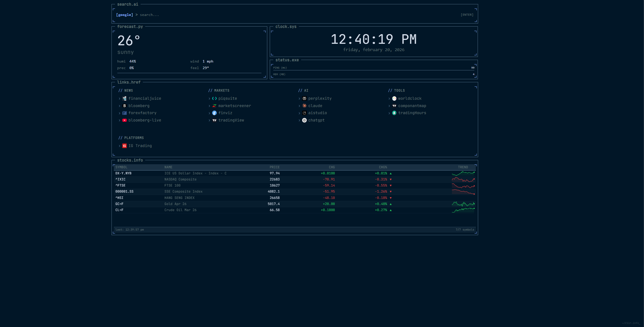Sort stocks table by PRICE header
This screenshot has height=327, width=644.
pyautogui.click(x=274, y=167)
